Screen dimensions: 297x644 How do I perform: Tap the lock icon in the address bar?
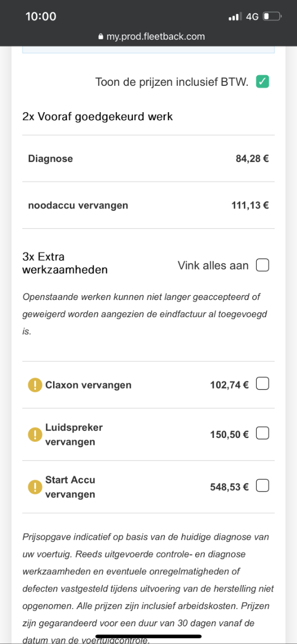(100, 37)
